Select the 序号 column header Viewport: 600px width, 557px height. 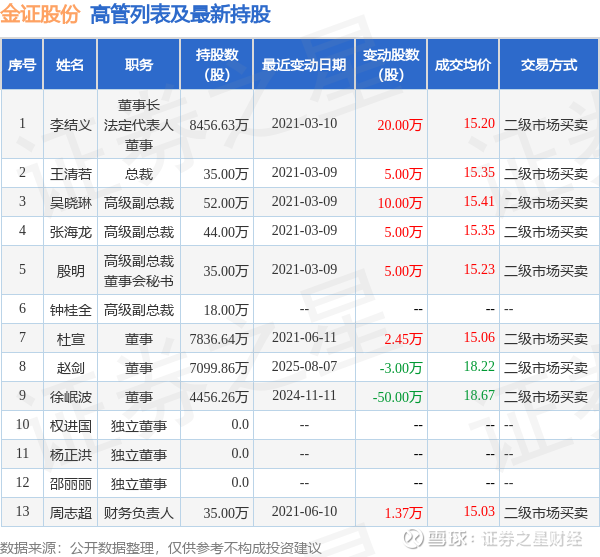[22, 64]
